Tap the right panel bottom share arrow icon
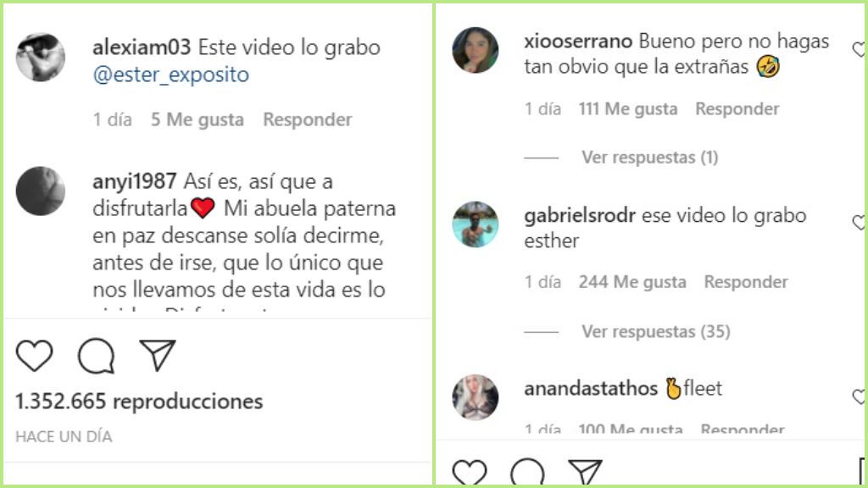This screenshot has height=488, width=868. pos(585,472)
